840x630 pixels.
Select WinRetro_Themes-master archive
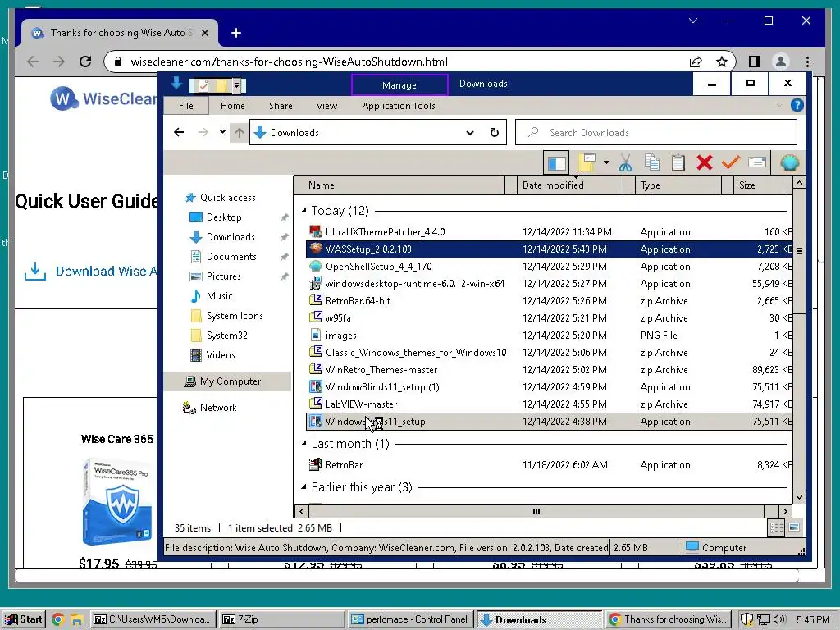coord(549,370)
